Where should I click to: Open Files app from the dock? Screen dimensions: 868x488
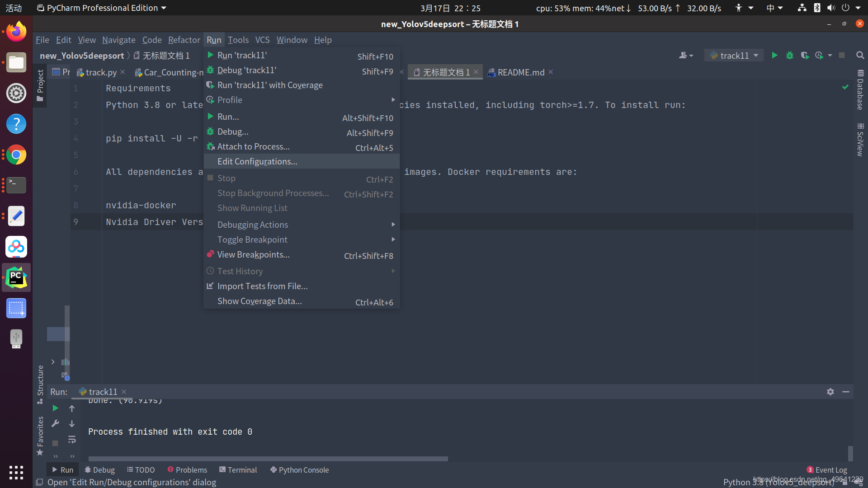(x=16, y=62)
